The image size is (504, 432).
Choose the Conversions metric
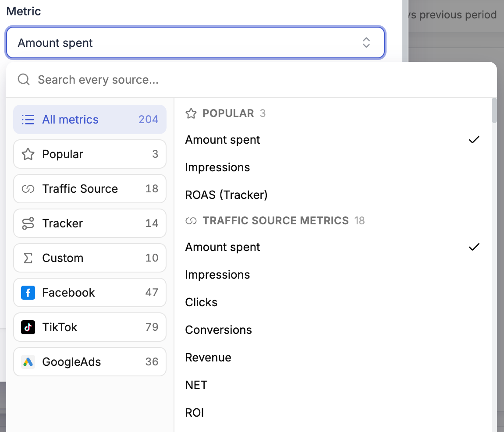pos(333,330)
